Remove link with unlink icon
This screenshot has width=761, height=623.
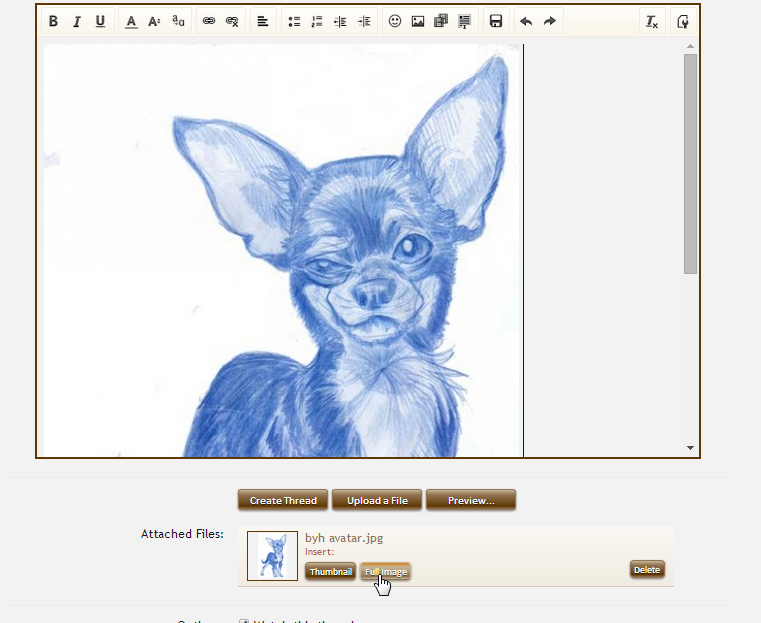232,21
